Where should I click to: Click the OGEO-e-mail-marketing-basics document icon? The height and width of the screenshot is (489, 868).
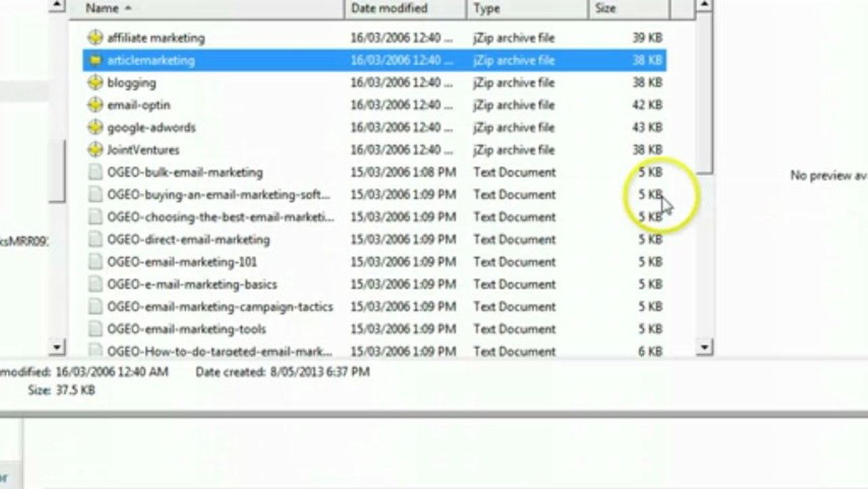click(x=96, y=285)
